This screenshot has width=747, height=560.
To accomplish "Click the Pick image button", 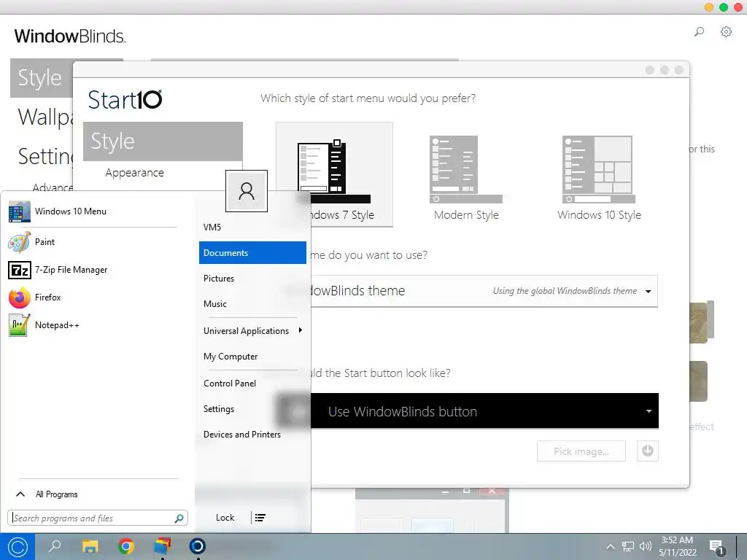I will pyautogui.click(x=581, y=451).
